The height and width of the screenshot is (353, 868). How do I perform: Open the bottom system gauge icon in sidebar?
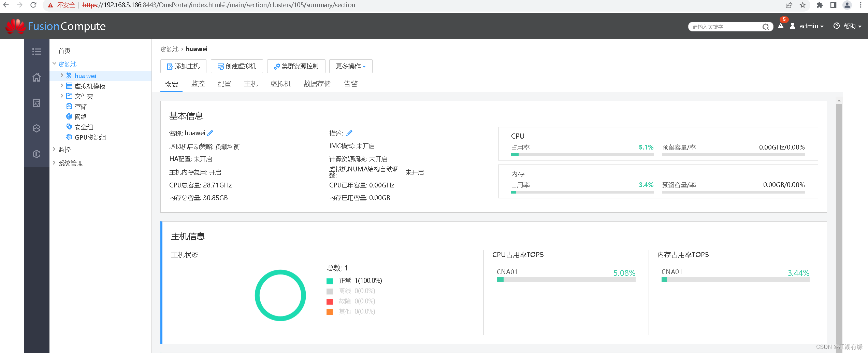click(37, 154)
